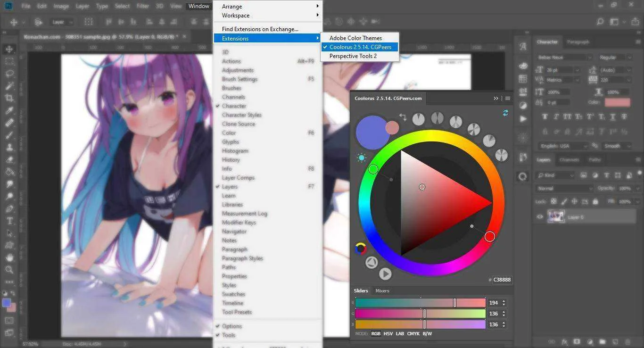This screenshot has height=348, width=644.
Task: Select the Dodge tool
Action: tap(9, 196)
